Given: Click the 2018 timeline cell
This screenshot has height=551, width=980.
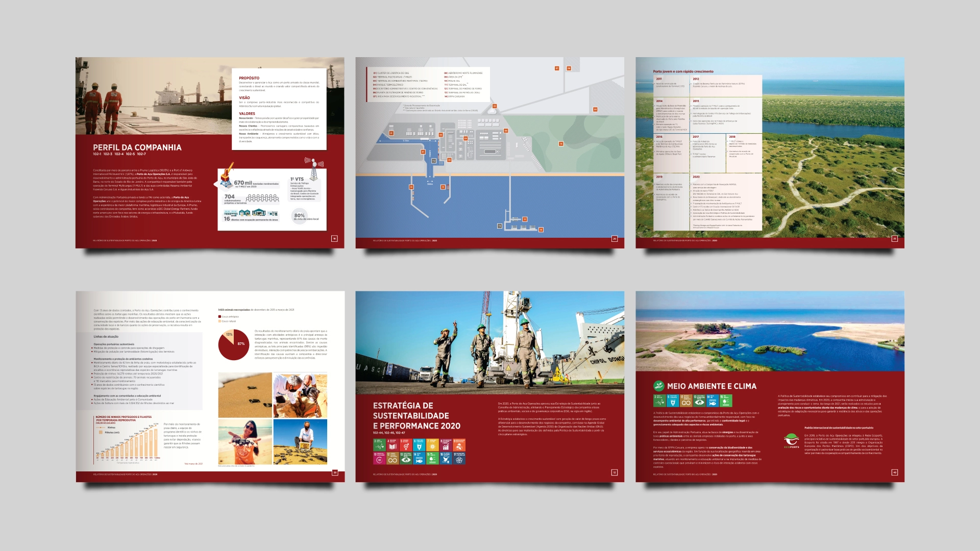Looking at the screenshot, I should pos(744,154).
